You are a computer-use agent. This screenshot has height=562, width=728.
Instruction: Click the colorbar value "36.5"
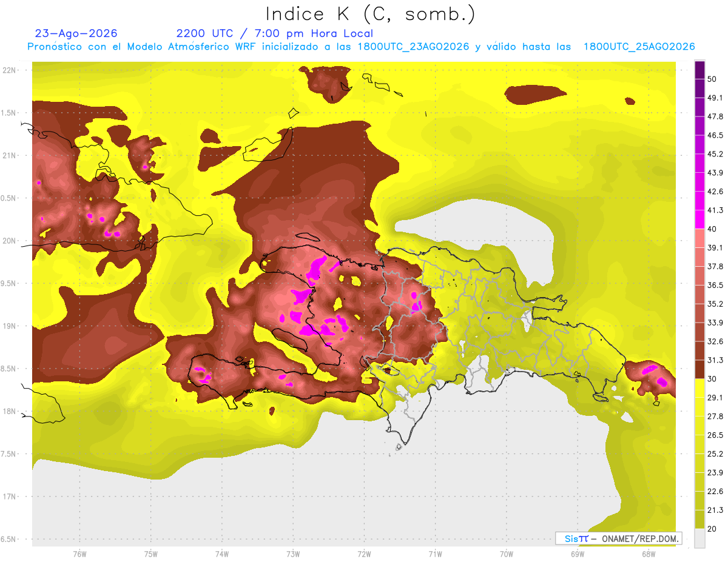(715, 285)
